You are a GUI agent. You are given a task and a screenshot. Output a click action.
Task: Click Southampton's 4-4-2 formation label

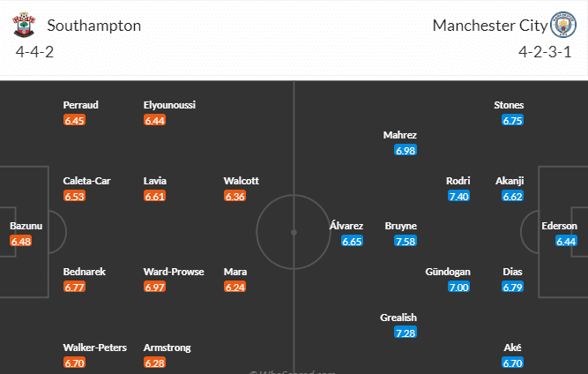pyautogui.click(x=36, y=51)
